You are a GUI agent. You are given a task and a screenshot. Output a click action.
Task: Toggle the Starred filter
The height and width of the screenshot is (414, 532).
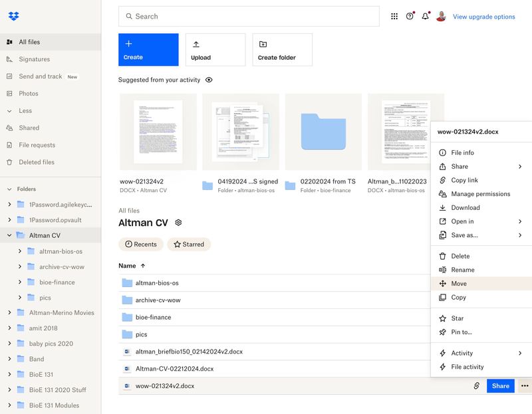[189, 245]
